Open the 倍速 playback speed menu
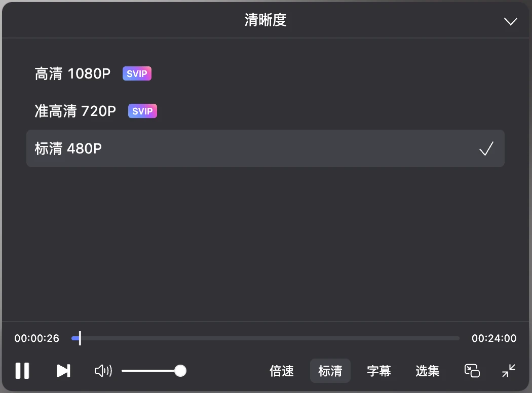Screen dimensions: 532x393 tap(282, 371)
